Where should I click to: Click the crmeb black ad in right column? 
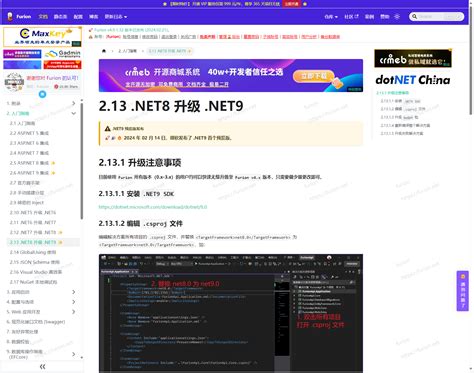(x=413, y=58)
